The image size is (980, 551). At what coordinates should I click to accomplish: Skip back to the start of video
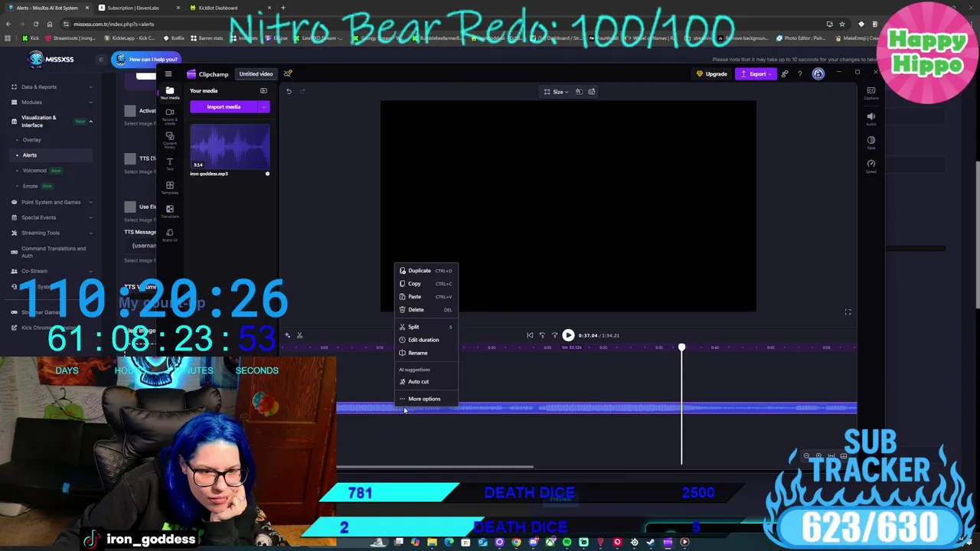[530, 335]
